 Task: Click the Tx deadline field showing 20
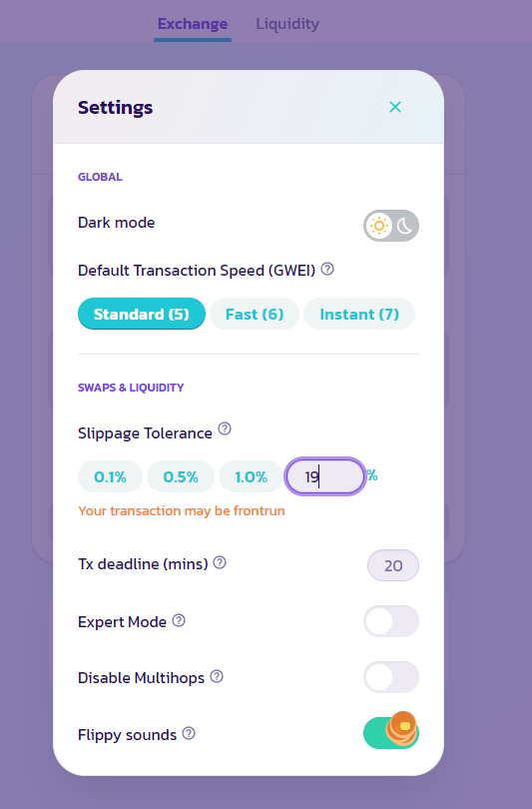(393, 565)
